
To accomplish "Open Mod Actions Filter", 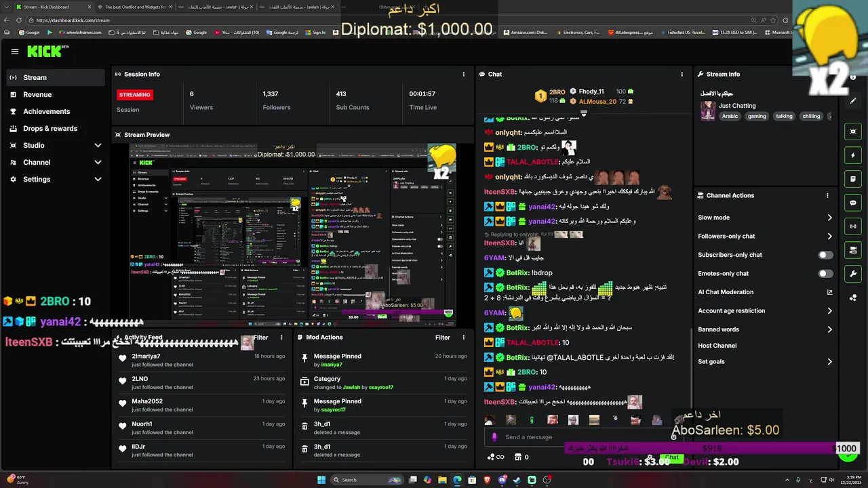I will 443,337.
